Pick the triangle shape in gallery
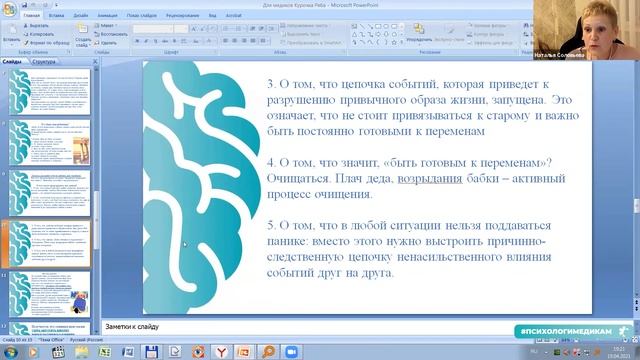 point(354,34)
